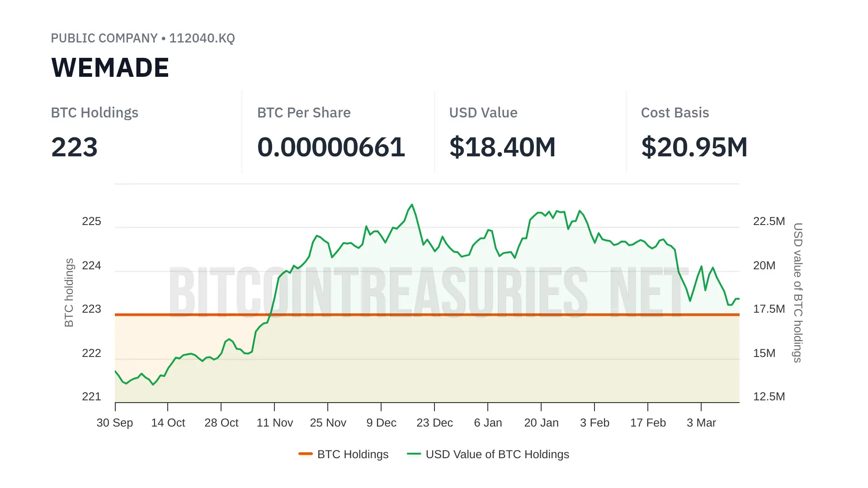Select the BTC Per Share value
The width and height of the screenshot is (868, 488).
pyautogui.click(x=331, y=147)
